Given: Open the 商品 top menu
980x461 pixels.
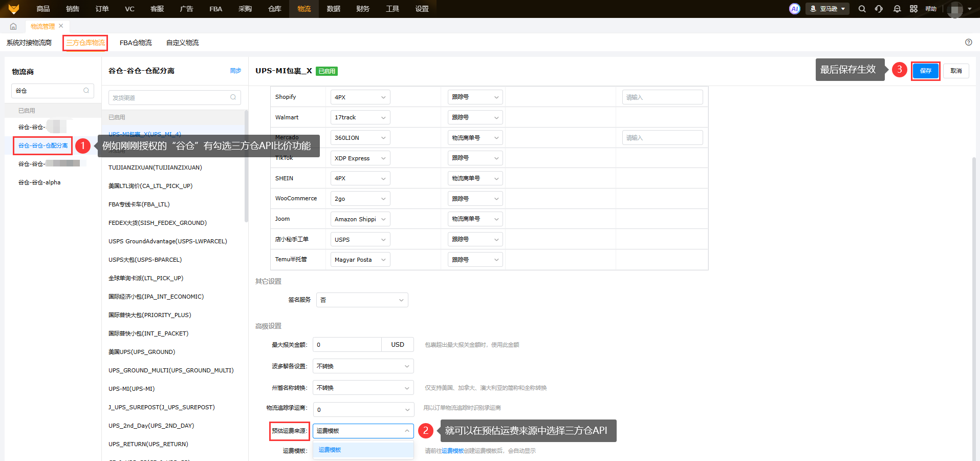Looking at the screenshot, I should 43,9.
